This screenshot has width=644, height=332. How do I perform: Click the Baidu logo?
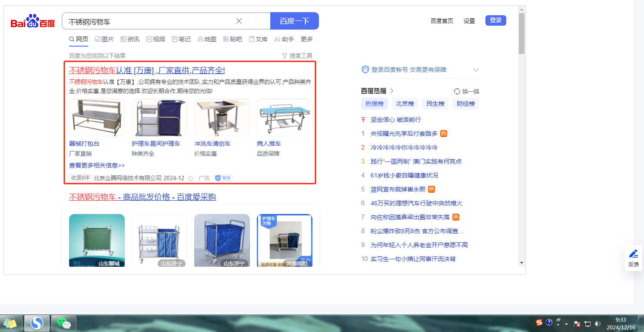tap(33, 21)
